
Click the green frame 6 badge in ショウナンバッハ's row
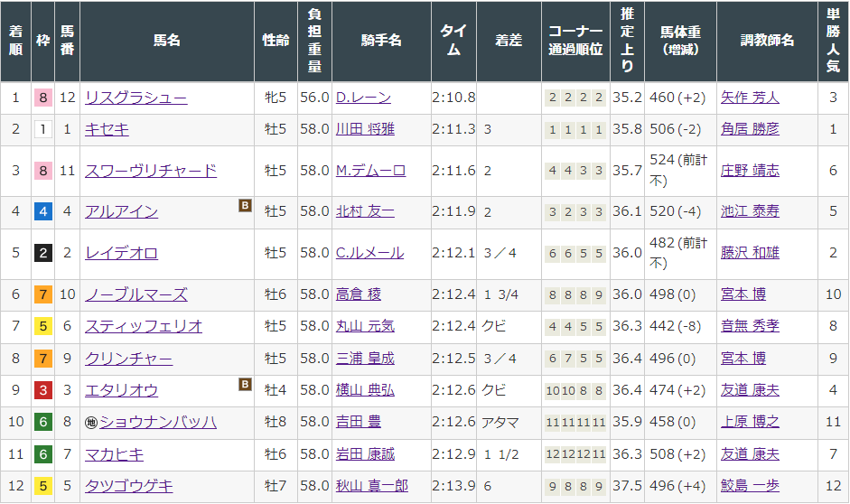tap(43, 422)
